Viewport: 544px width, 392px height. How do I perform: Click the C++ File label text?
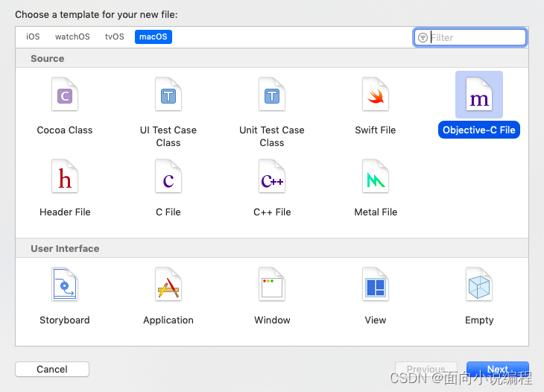pyautogui.click(x=272, y=212)
